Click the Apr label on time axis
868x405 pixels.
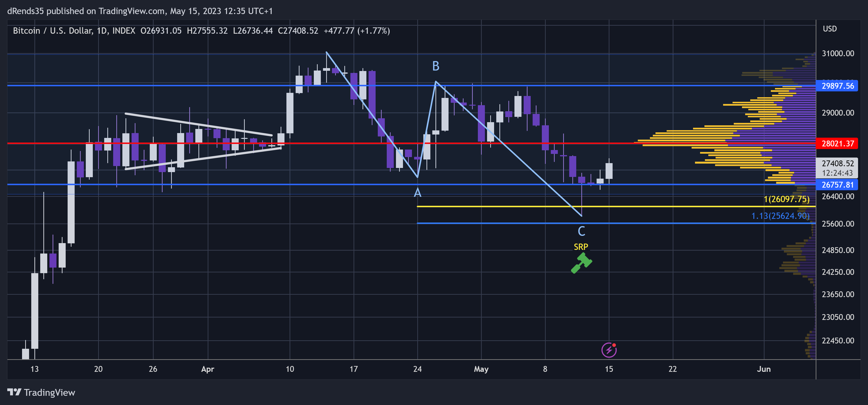[208, 369]
